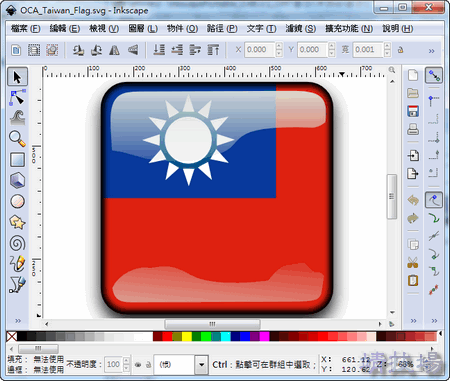
Task: Expand the commands bar overflow chevron
Action: pos(413,321)
